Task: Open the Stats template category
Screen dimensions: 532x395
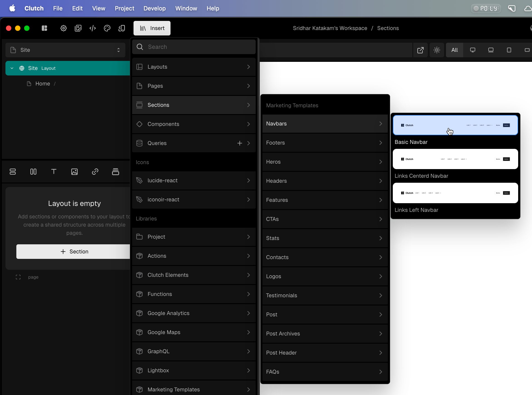Action: pyautogui.click(x=325, y=238)
